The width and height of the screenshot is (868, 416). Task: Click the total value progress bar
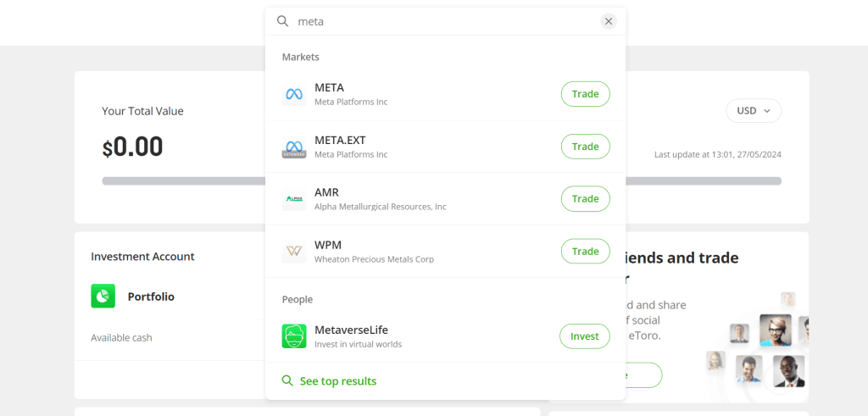(442, 181)
